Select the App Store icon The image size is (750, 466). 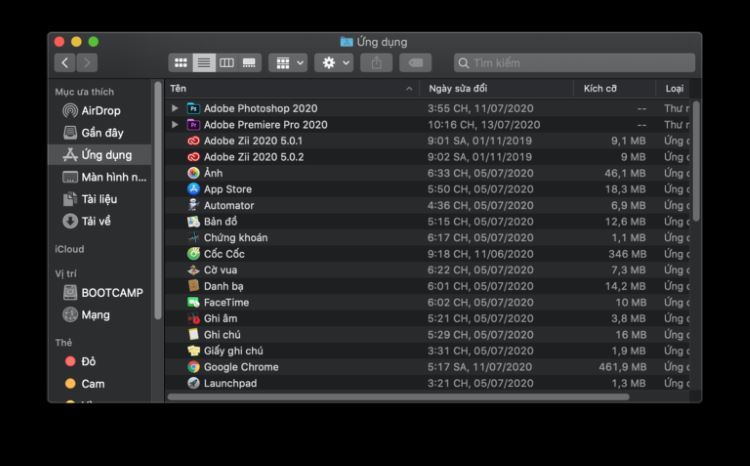(x=193, y=189)
